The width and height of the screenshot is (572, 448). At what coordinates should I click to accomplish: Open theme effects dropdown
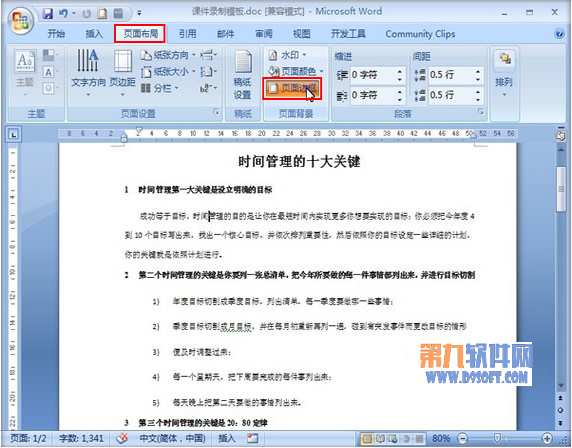click(x=51, y=88)
